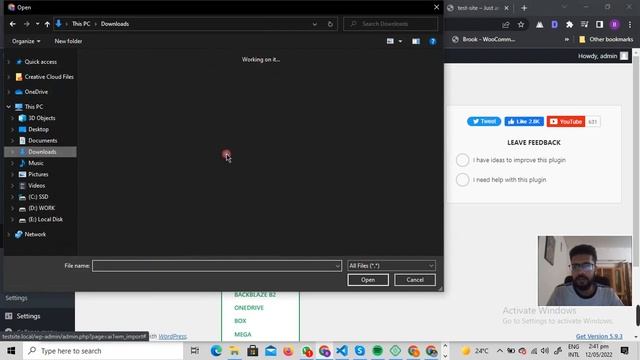
Task: Expand Quick access tree node
Action: (x=9, y=62)
